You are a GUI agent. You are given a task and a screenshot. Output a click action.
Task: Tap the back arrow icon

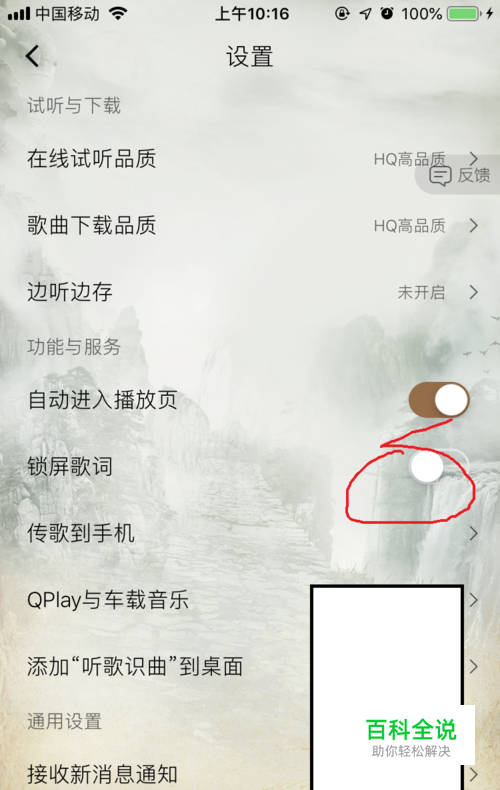click(x=33, y=56)
